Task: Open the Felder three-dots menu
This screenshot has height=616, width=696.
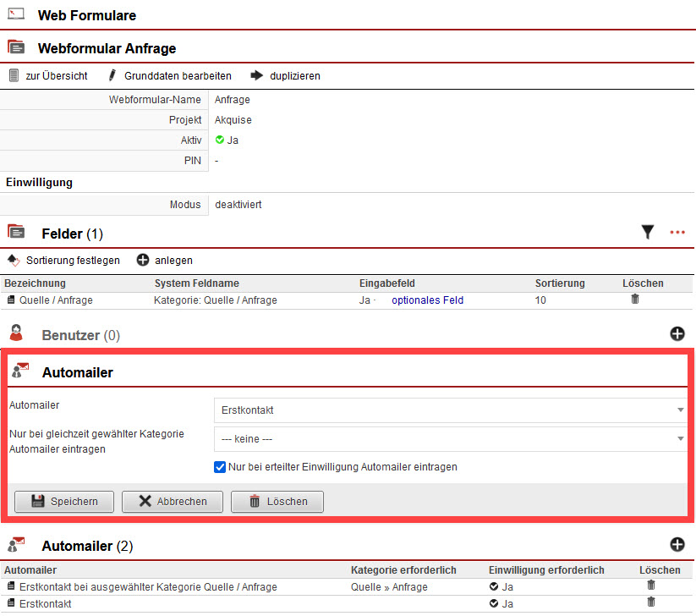Action: click(x=677, y=233)
